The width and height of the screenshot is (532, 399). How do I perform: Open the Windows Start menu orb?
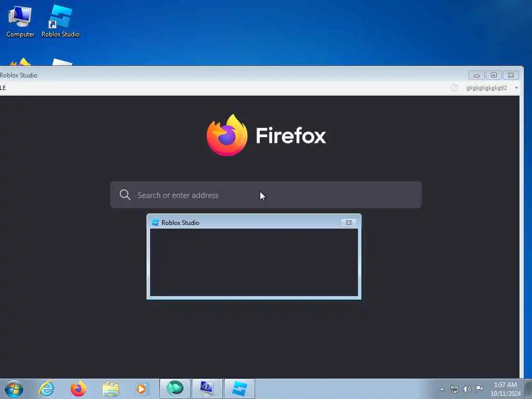pos(14,389)
